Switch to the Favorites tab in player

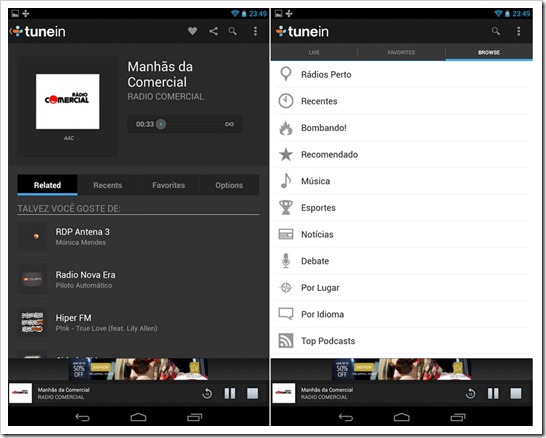tap(169, 185)
